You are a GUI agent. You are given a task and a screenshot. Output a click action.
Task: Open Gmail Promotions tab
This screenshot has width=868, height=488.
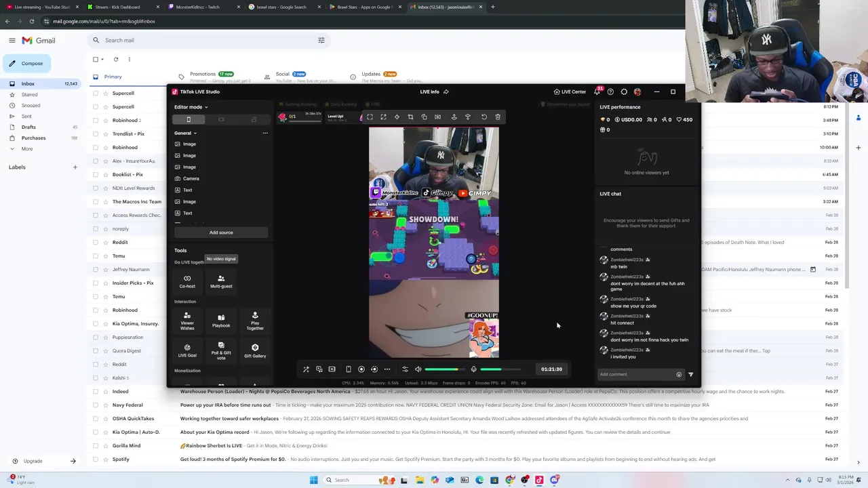[x=215, y=77]
